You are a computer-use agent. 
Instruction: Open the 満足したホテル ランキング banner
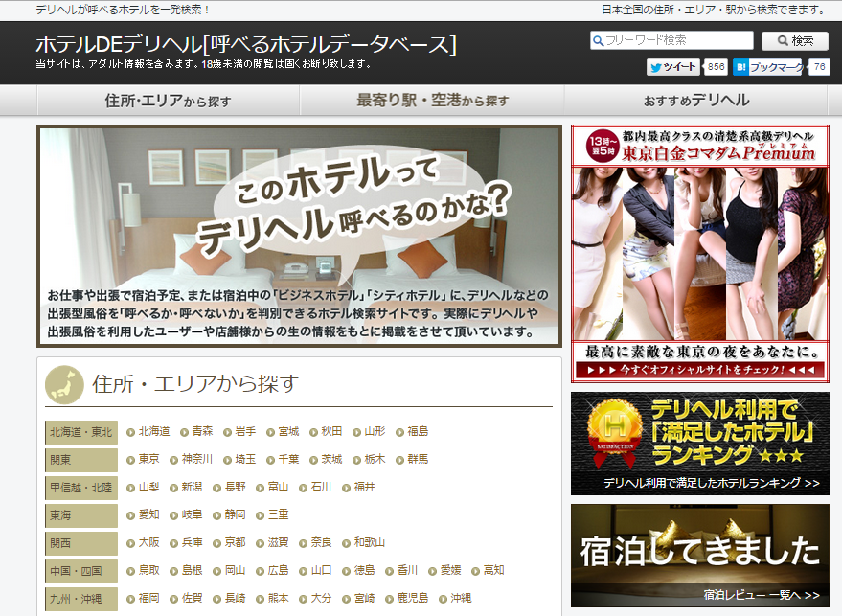click(699, 444)
